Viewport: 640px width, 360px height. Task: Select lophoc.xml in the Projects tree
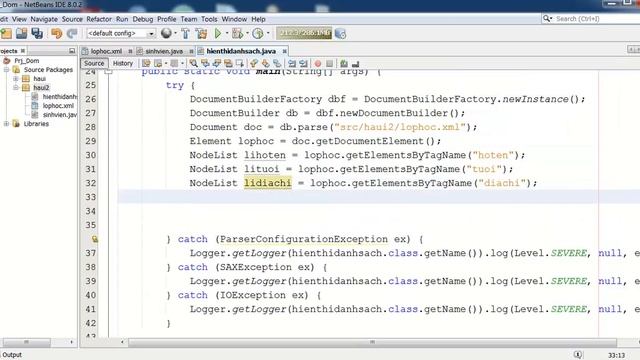(x=58, y=106)
